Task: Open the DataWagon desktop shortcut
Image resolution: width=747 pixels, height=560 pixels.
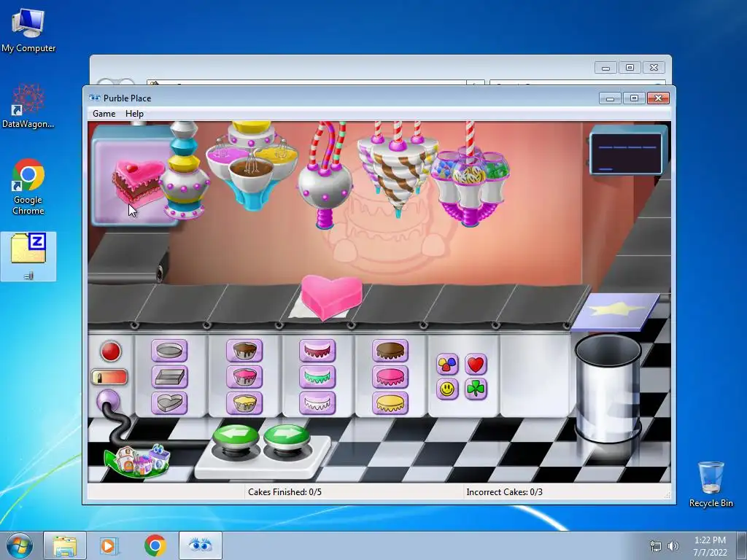Action: 28,106
